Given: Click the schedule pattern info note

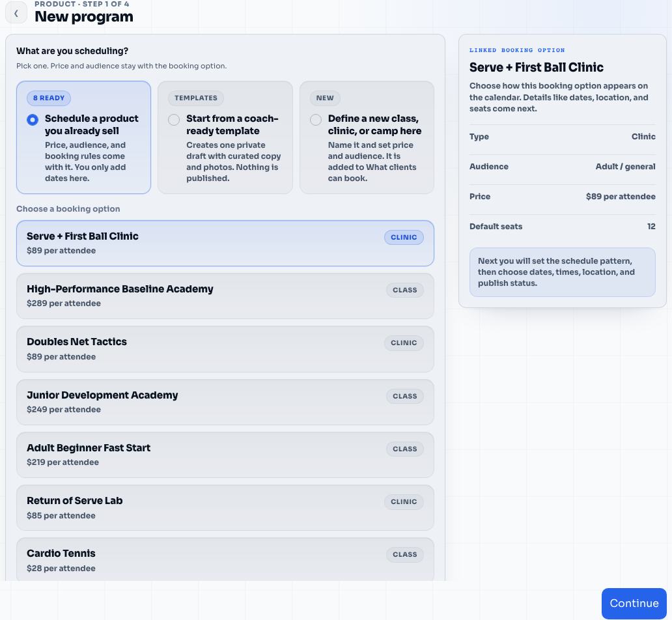Looking at the screenshot, I should point(563,272).
